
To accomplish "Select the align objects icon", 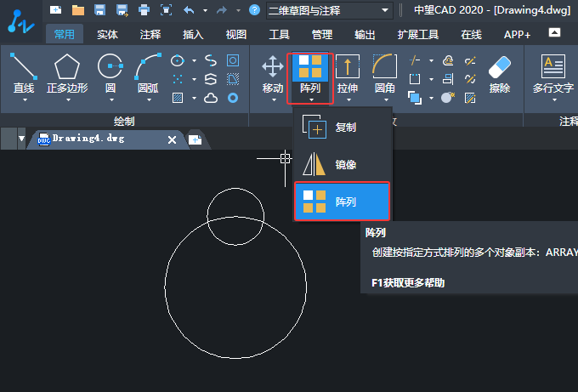I will [448, 79].
